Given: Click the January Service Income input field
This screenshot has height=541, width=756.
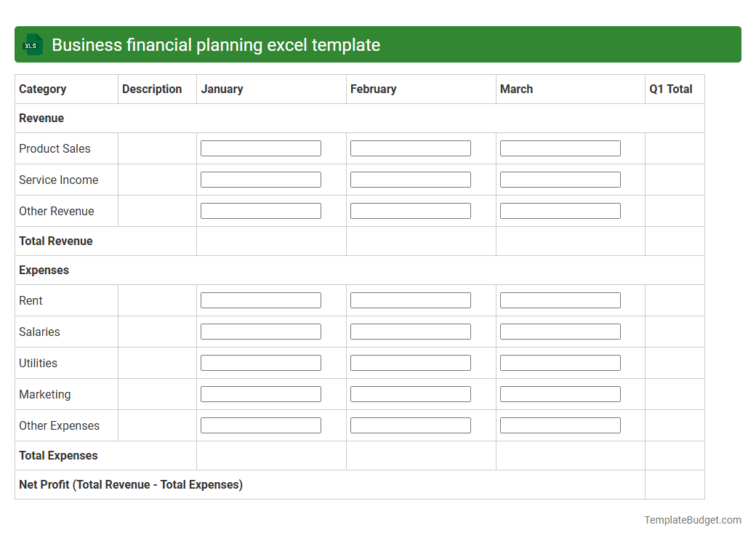Looking at the screenshot, I should pos(260,179).
